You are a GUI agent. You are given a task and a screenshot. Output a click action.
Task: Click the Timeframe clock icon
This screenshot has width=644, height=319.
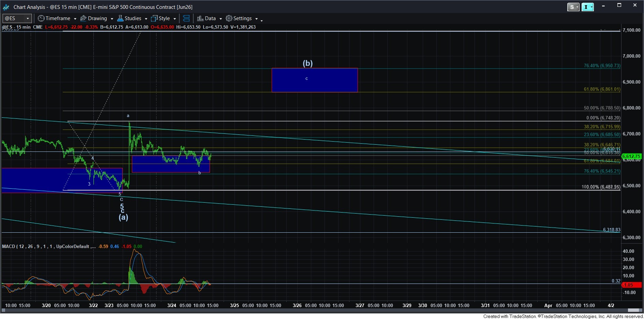click(41, 18)
